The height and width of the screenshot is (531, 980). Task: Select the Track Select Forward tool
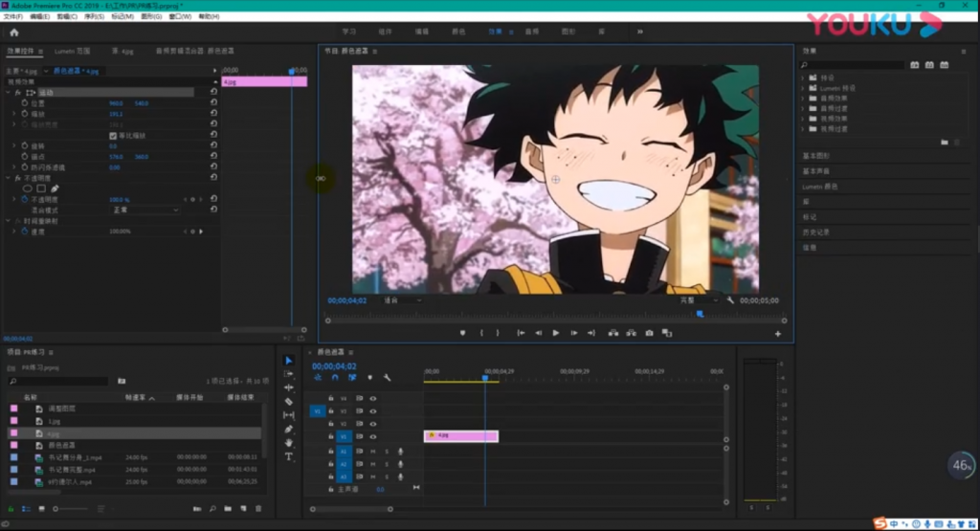pyautogui.click(x=289, y=373)
